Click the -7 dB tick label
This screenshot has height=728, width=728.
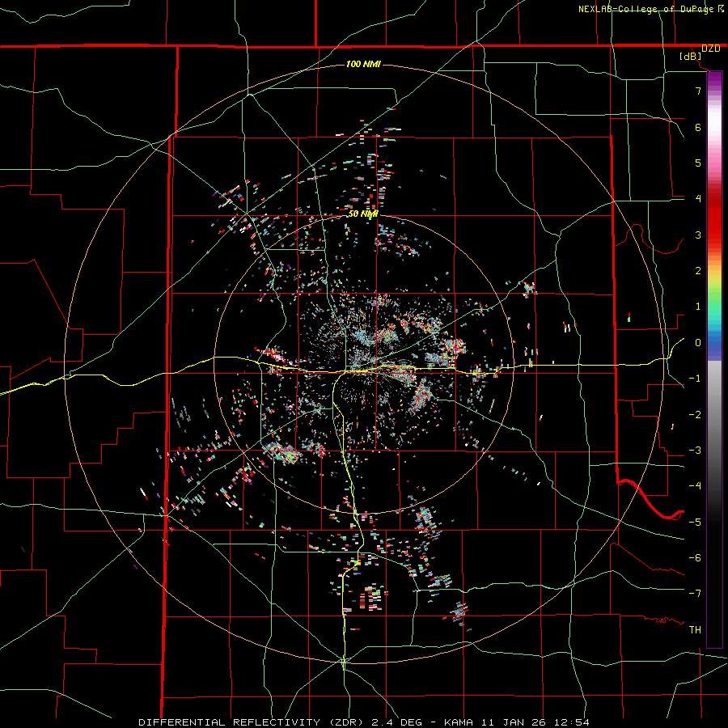click(x=695, y=594)
